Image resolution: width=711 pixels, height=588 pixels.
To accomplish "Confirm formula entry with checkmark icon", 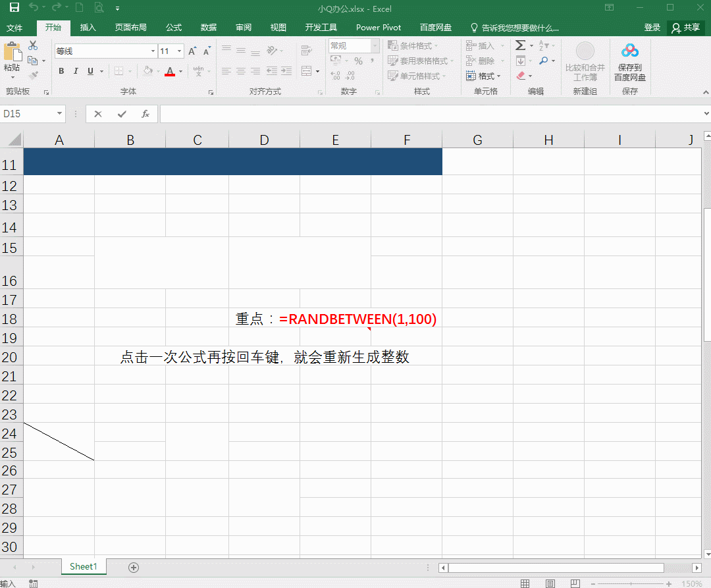I will pyautogui.click(x=122, y=114).
